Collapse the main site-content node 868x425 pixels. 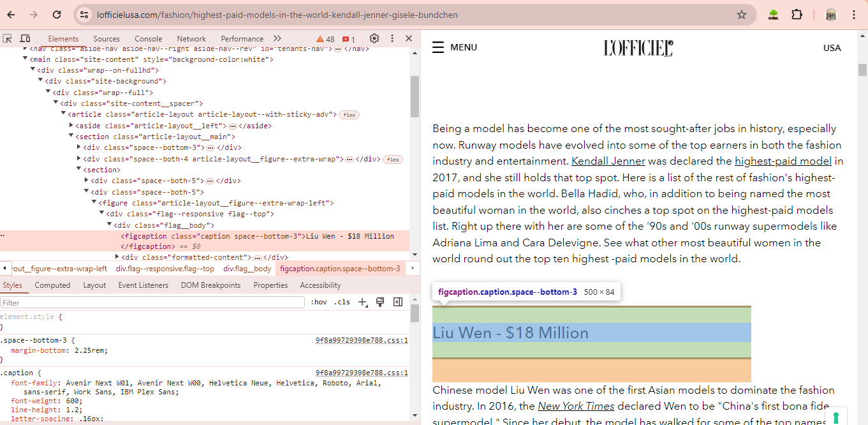click(26, 59)
